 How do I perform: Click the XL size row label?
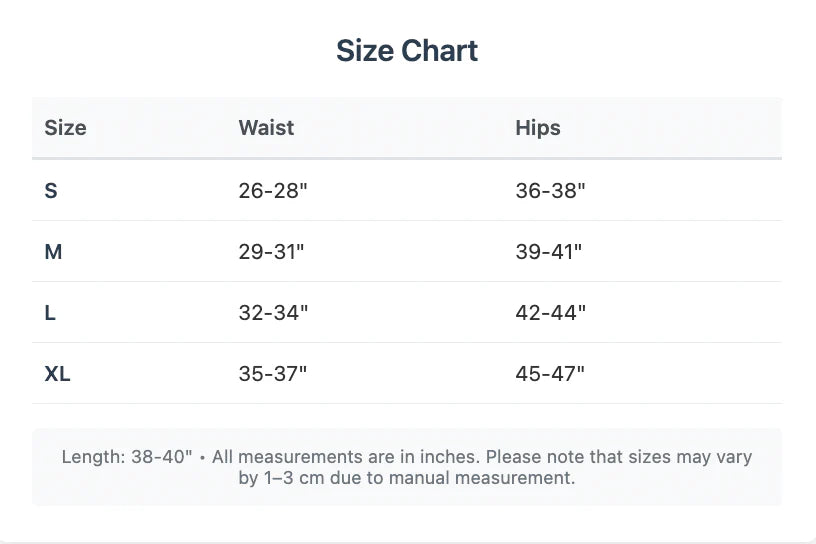pyautogui.click(x=58, y=374)
